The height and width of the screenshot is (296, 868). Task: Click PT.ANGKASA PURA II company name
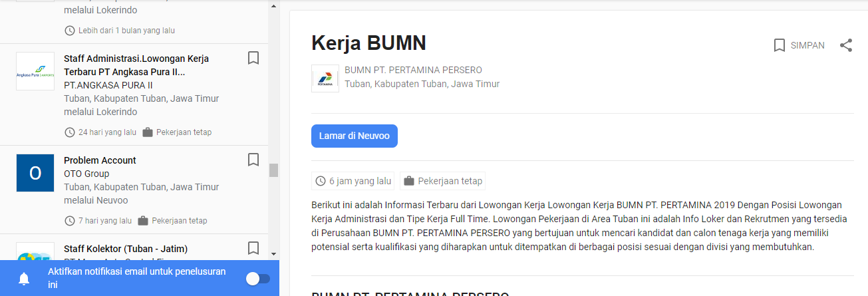[108, 85]
